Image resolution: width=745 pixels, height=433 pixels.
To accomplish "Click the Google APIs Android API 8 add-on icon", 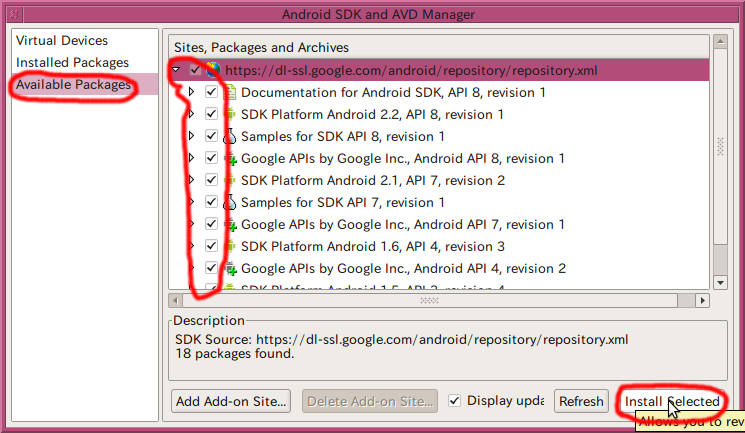I will [230, 158].
